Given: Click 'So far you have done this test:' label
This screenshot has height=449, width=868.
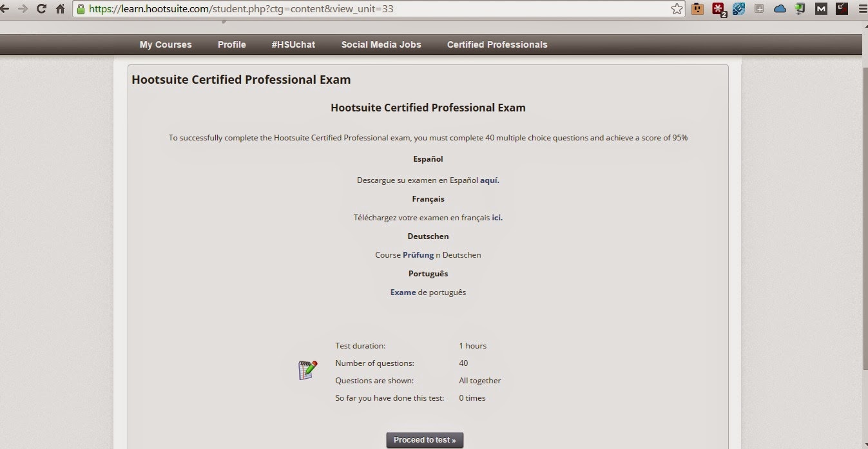Looking at the screenshot, I should pos(390,398).
